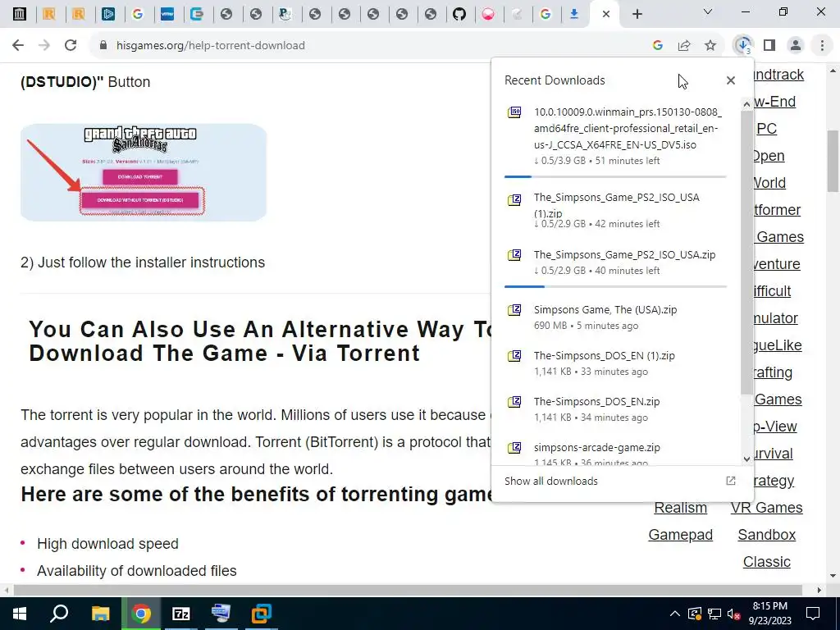Open File Explorer from the taskbar
840x630 pixels.
coord(100,614)
